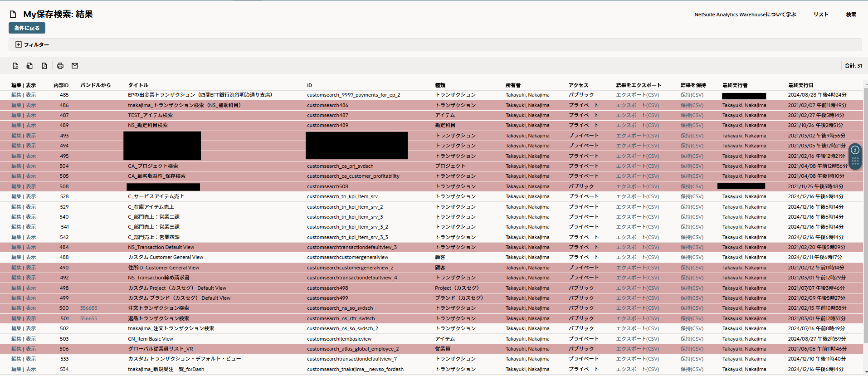Click エクスポート(CSV) for the customsearch498 row

[637, 288]
